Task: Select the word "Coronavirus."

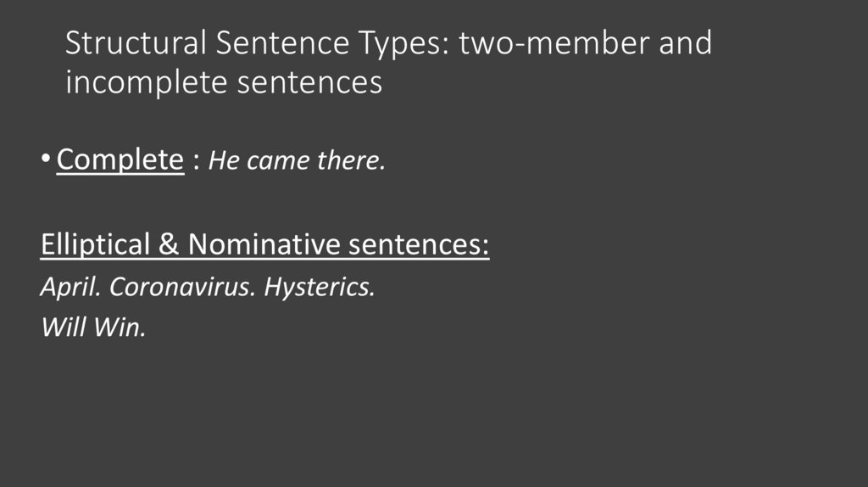Action: point(182,288)
